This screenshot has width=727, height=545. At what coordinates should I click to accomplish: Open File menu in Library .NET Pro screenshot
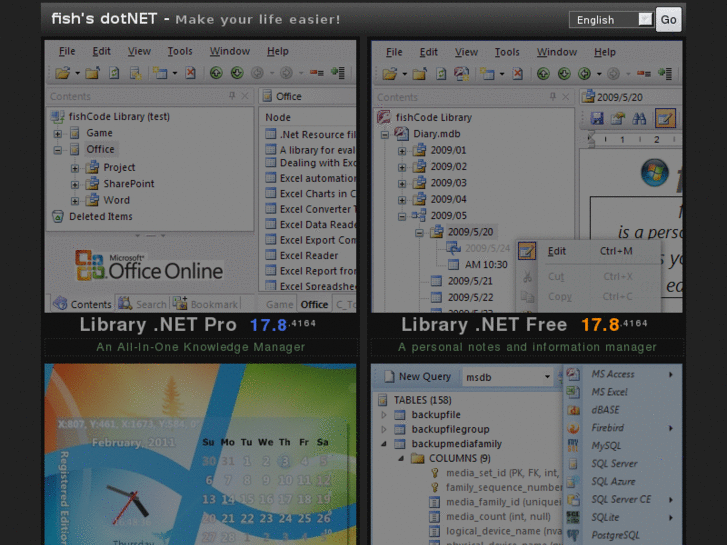click(67, 51)
